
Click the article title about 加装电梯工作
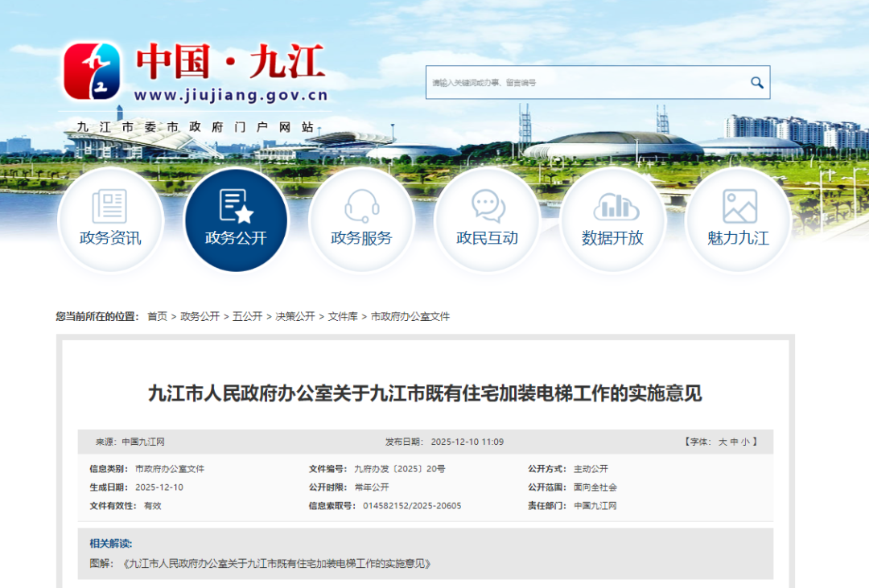click(425, 393)
